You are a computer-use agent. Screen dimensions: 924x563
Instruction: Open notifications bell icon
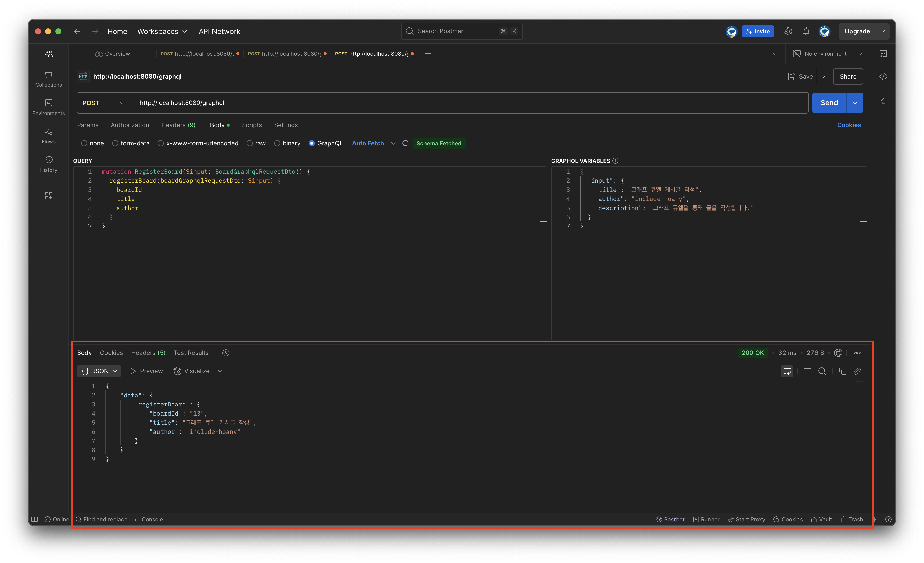tap(806, 31)
